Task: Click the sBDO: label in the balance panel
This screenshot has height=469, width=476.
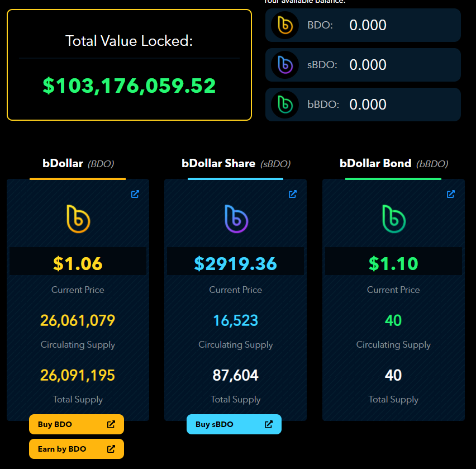Action: pyautogui.click(x=322, y=65)
